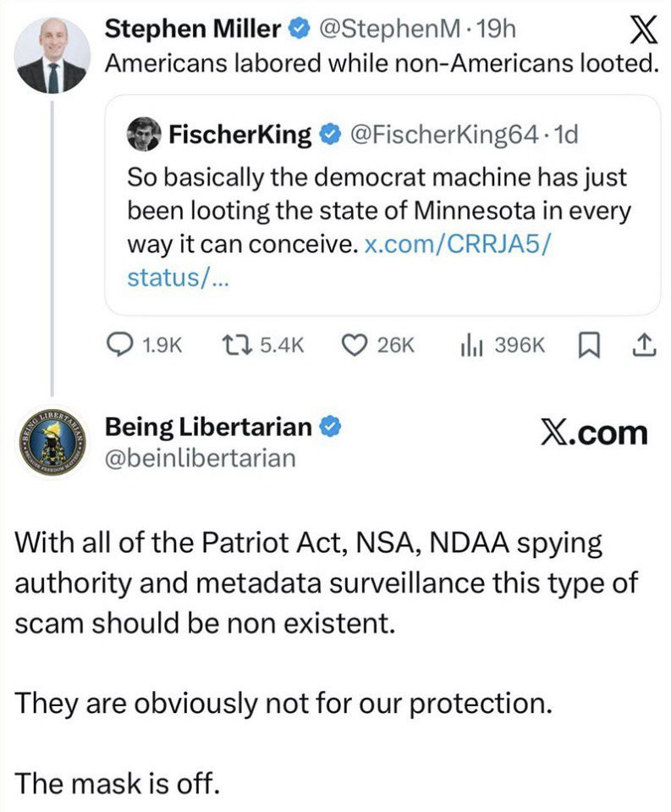Click the repost arrows icon

point(231,345)
